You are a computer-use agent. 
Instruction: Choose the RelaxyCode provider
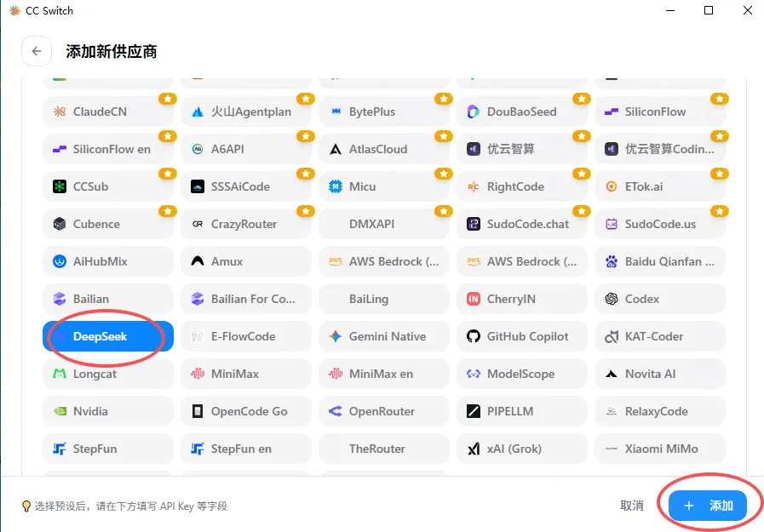pyautogui.click(x=660, y=411)
